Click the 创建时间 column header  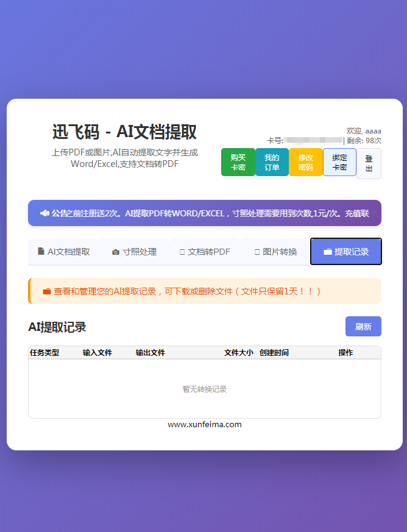click(x=274, y=352)
